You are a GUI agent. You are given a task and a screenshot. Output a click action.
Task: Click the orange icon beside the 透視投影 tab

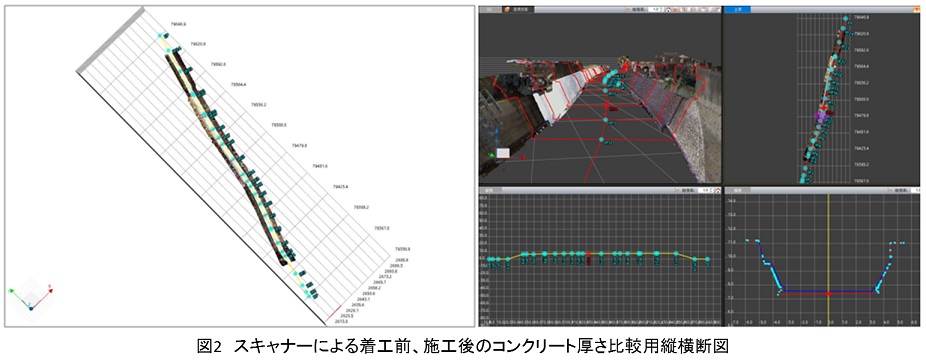pyautogui.click(x=506, y=9)
